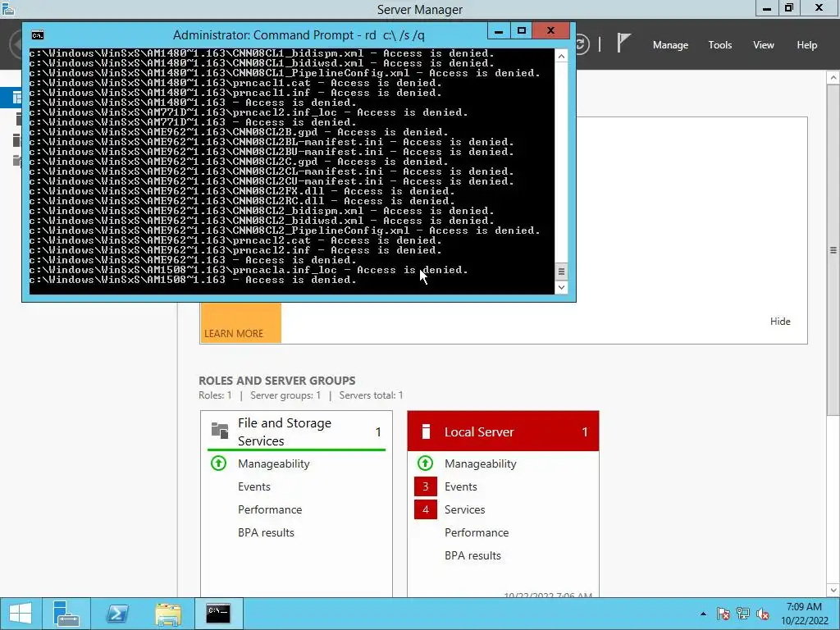Viewport: 840px width, 630px height.
Task: Minimize the Server Manager window
Action: click(767, 8)
